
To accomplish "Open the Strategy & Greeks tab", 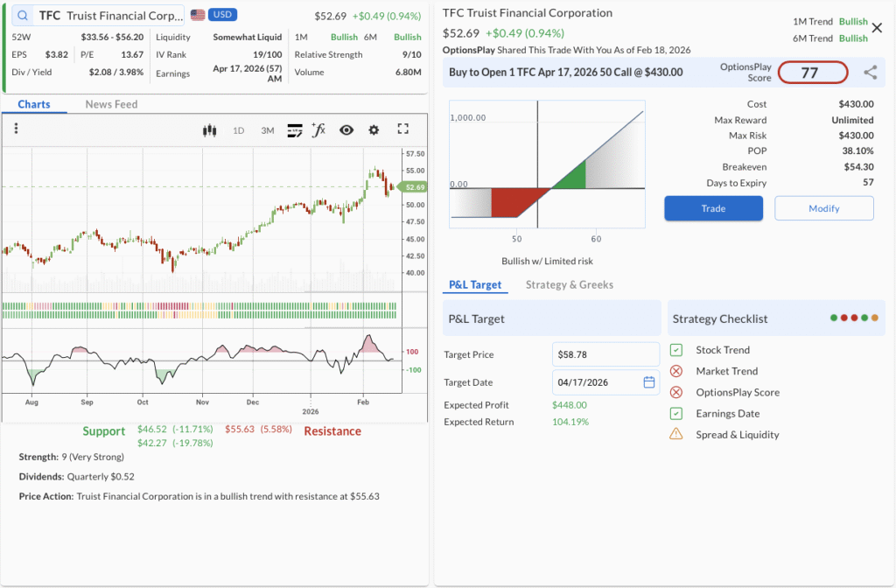I will coord(569,284).
